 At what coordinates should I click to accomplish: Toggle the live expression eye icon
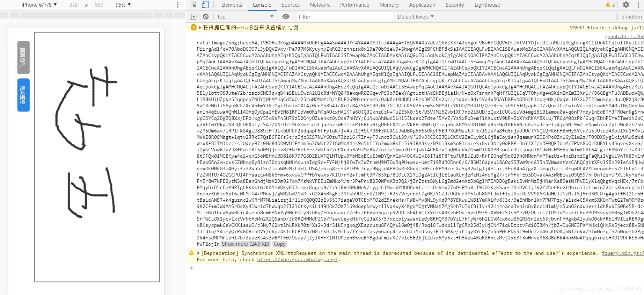click(286, 16)
